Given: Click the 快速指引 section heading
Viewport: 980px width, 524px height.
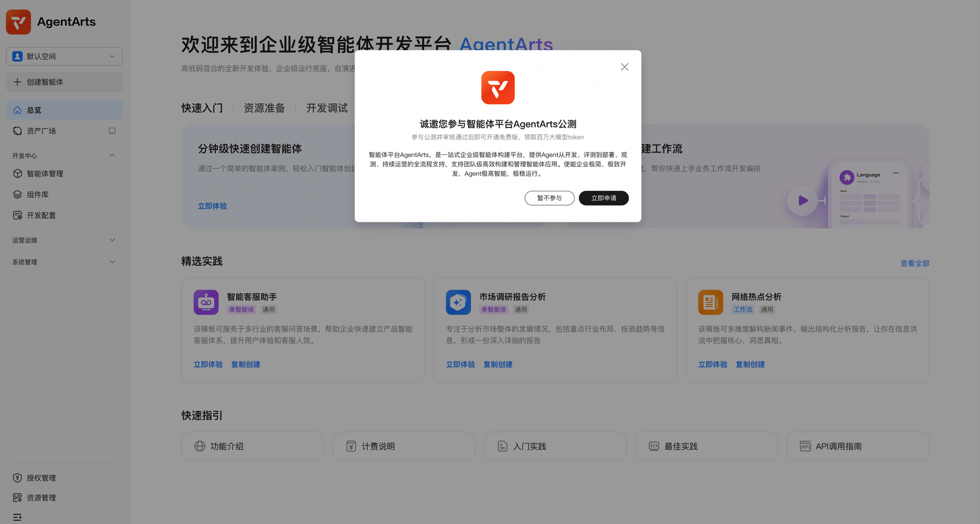Looking at the screenshot, I should pyautogui.click(x=202, y=416).
